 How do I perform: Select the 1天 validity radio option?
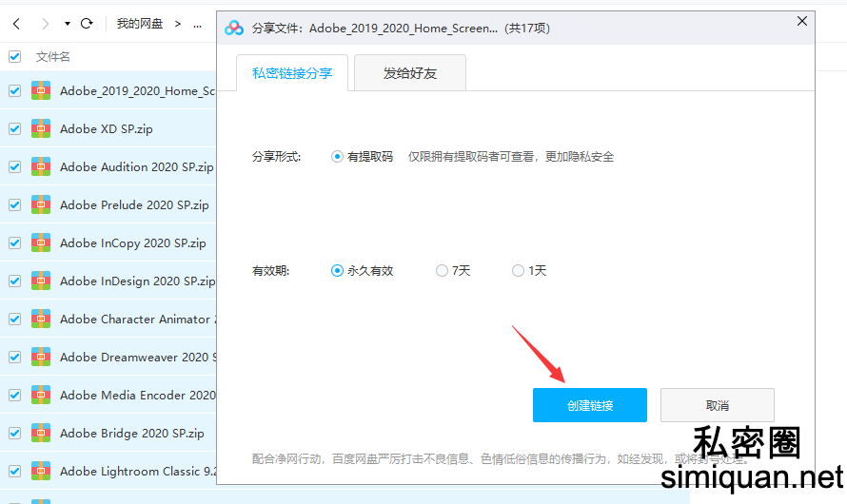pyautogui.click(x=518, y=271)
